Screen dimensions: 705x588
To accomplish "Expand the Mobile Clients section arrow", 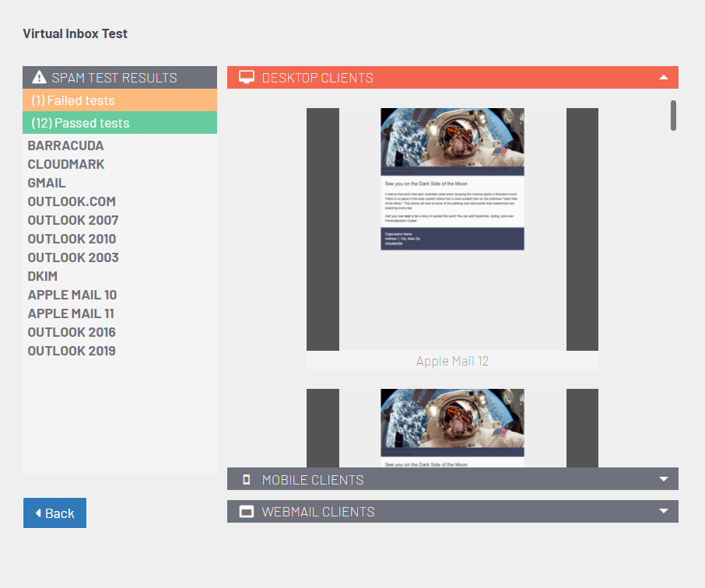I will tap(663, 479).
